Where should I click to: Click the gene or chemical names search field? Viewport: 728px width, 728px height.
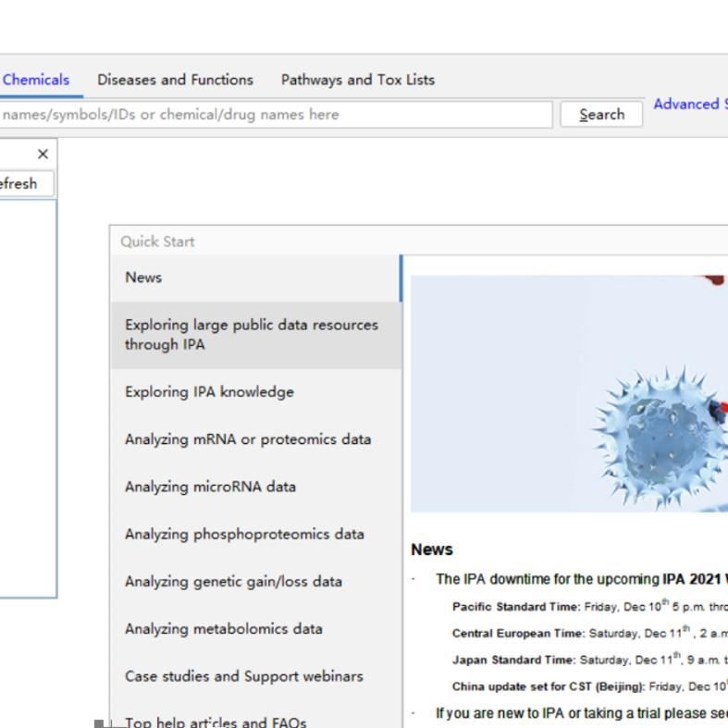pyautogui.click(x=276, y=114)
